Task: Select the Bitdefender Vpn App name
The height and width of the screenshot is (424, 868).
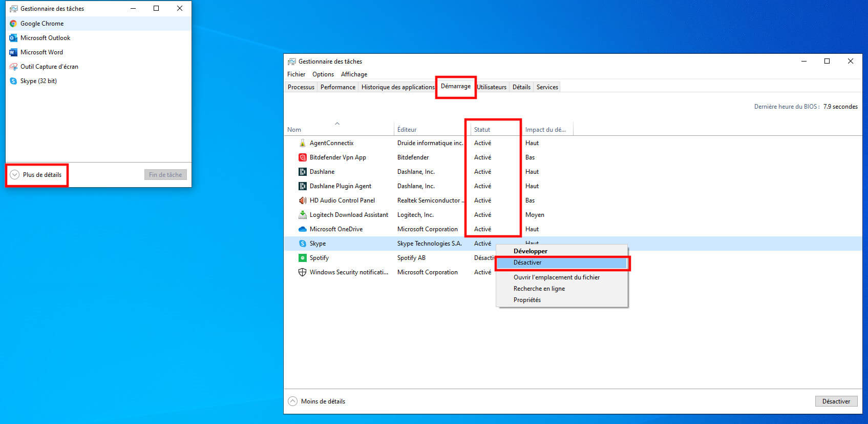Action: click(338, 157)
